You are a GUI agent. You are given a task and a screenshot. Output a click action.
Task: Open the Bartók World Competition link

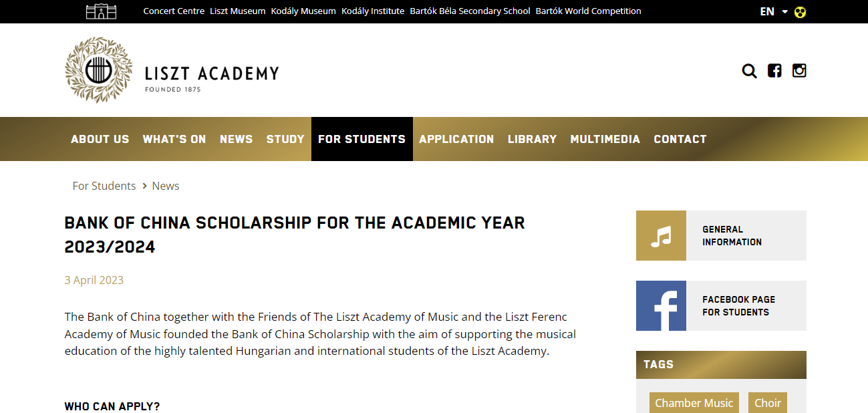coord(588,11)
